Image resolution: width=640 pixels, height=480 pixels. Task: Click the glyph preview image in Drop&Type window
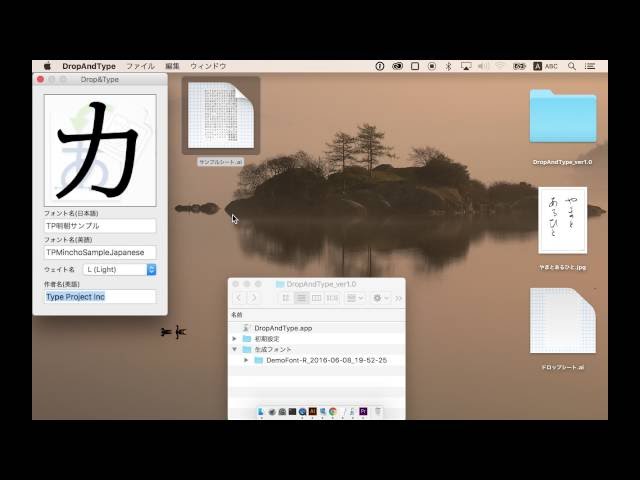click(100, 150)
